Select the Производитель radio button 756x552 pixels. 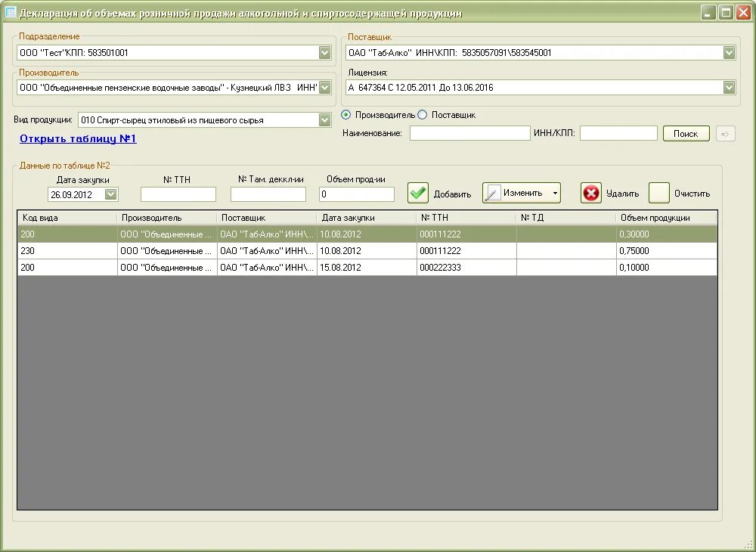[345, 115]
